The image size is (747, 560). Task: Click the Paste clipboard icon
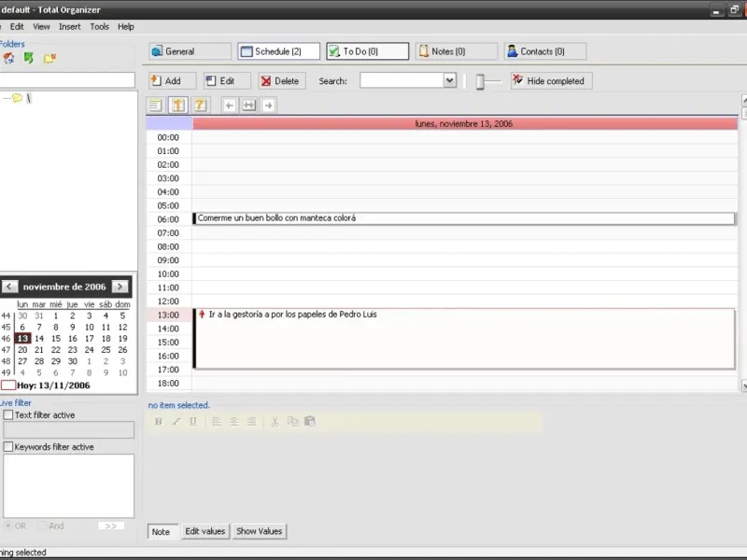(310, 422)
